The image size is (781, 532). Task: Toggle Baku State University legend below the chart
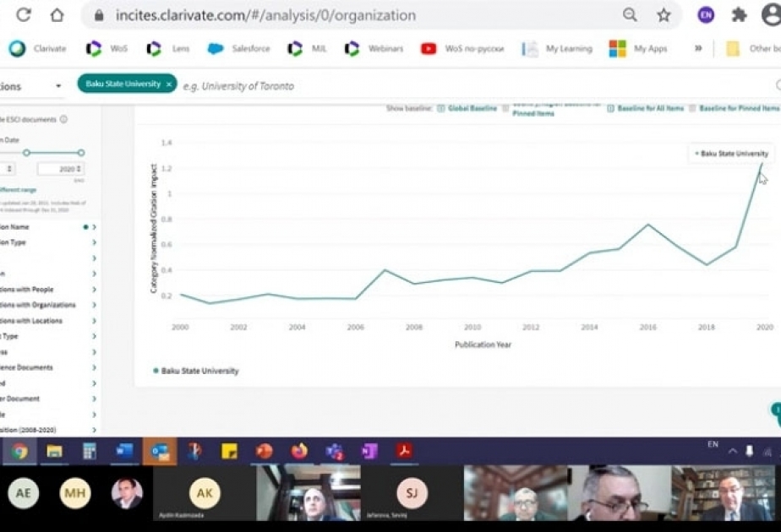click(x=196, y=371)
